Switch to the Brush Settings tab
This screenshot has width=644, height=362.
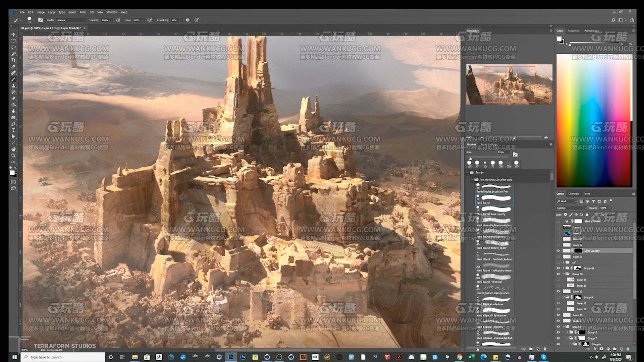[x=489, y=144]
